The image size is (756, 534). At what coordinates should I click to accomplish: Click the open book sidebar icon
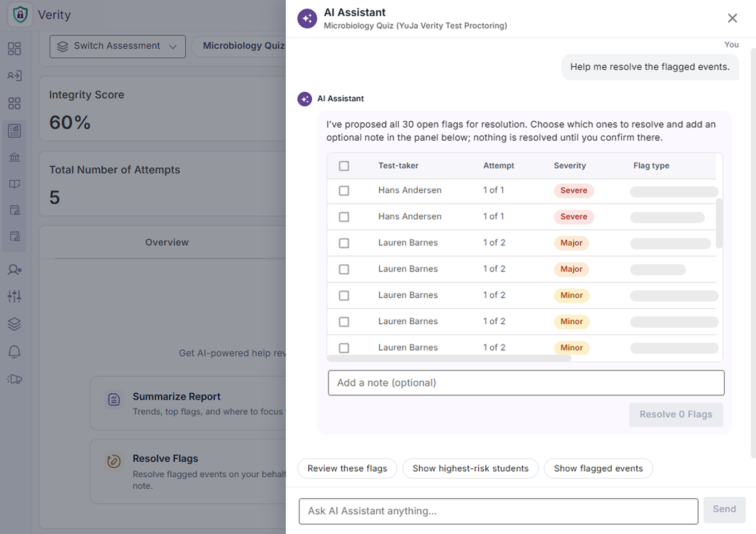pyautogui.click(x=14, y=184)
